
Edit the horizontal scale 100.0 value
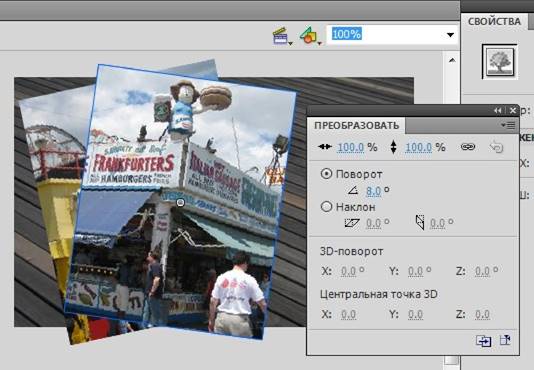coord(351,148)
